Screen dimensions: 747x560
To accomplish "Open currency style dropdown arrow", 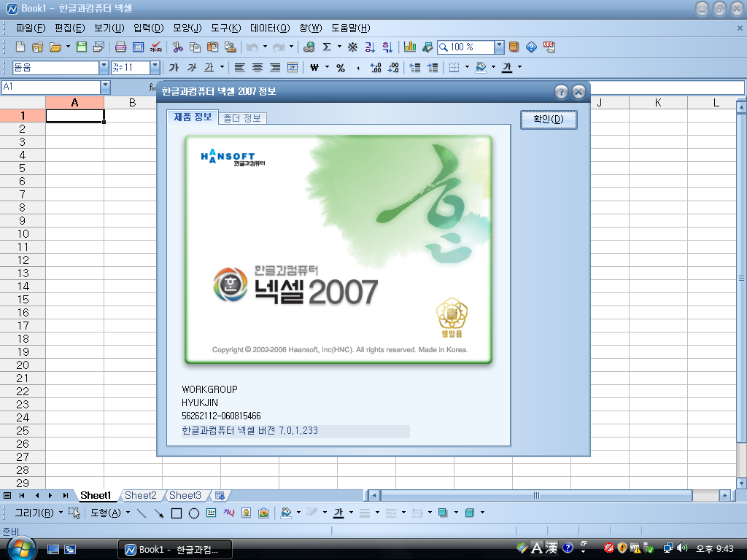I will [328, 67].
